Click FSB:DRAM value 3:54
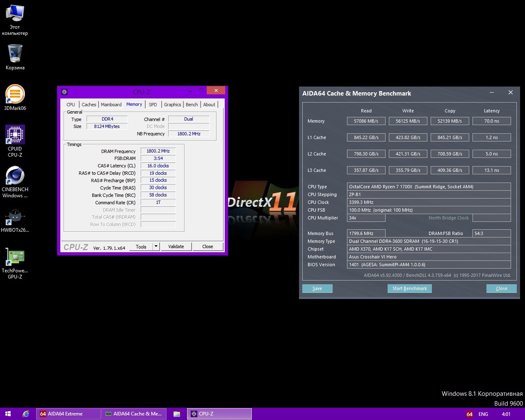The image size is (525, 420). [x=158, y=158]
